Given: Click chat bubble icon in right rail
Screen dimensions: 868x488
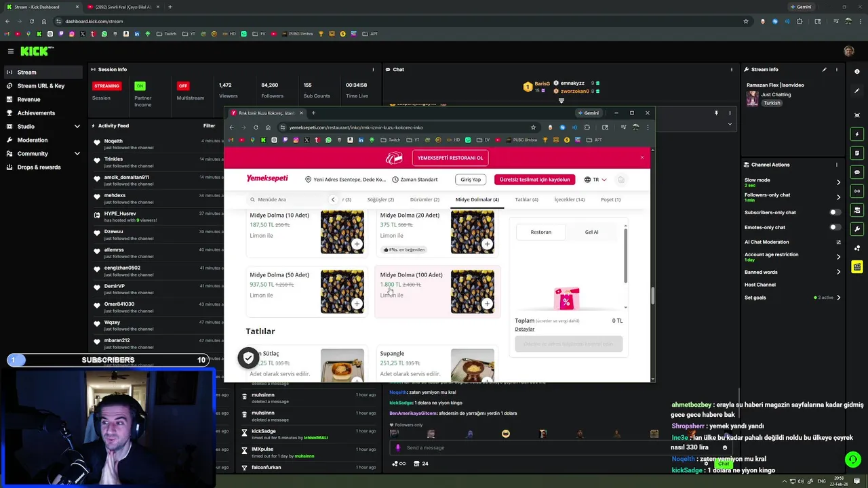Looking at the screenshot, I should coord(857,172).
